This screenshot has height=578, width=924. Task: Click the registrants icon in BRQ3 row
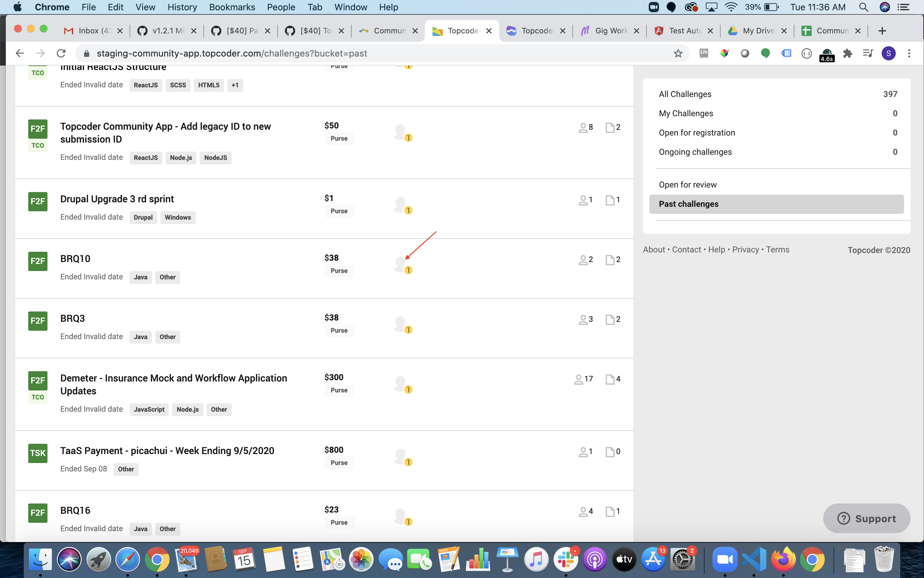pyautogui.click(x=583, y=319)
